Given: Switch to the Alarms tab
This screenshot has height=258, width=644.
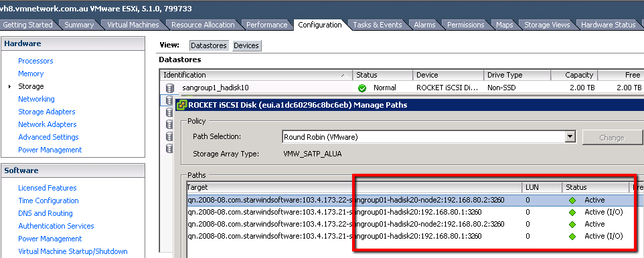Looking at the screenshot, I should pyautogui.click(x=424, y=25).
